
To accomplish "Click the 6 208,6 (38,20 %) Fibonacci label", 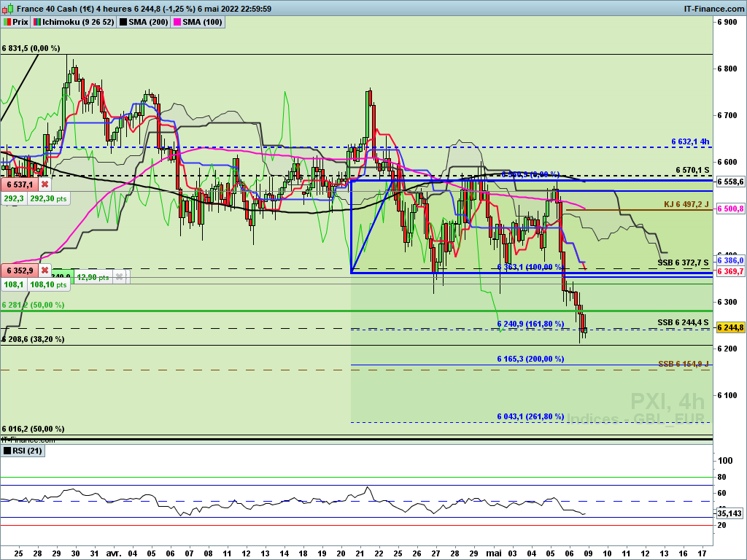I will click(x=33, y=339).
